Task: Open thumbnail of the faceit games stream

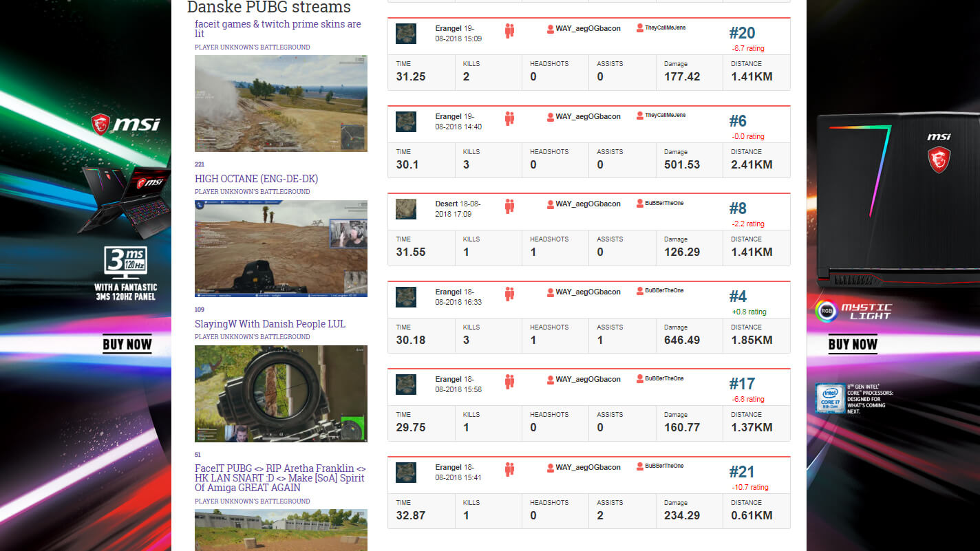Action: [x=281, y=103]
